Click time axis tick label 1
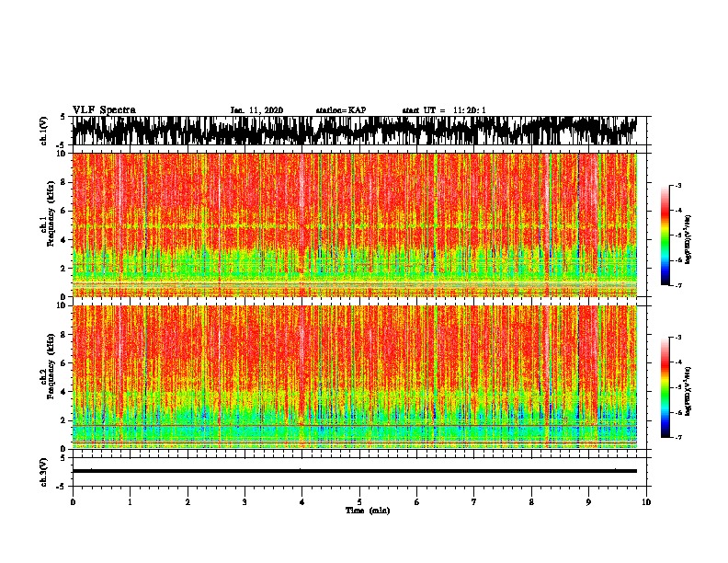 [130, 502]
